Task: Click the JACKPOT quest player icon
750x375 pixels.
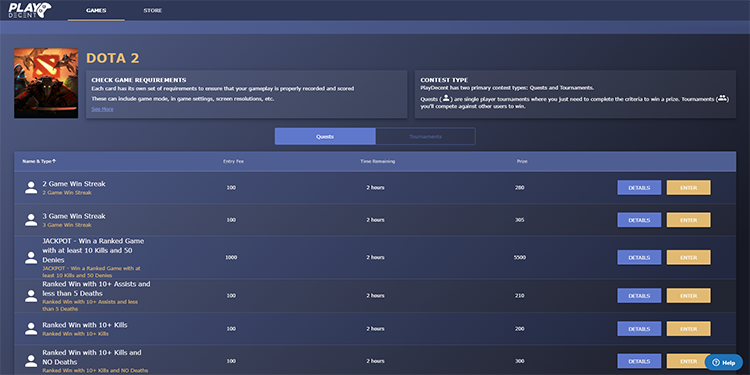Action: [x=31, y=257]
